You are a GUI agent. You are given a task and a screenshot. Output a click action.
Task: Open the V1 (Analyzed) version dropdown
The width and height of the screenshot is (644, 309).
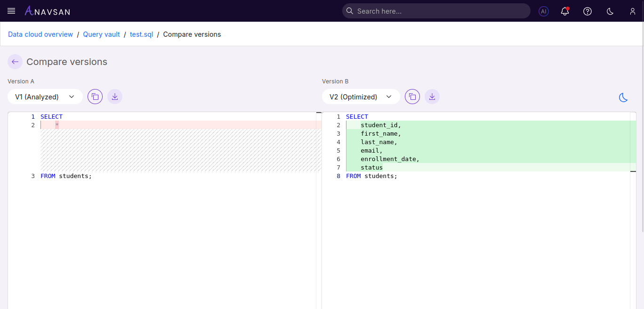click(45, 96)
